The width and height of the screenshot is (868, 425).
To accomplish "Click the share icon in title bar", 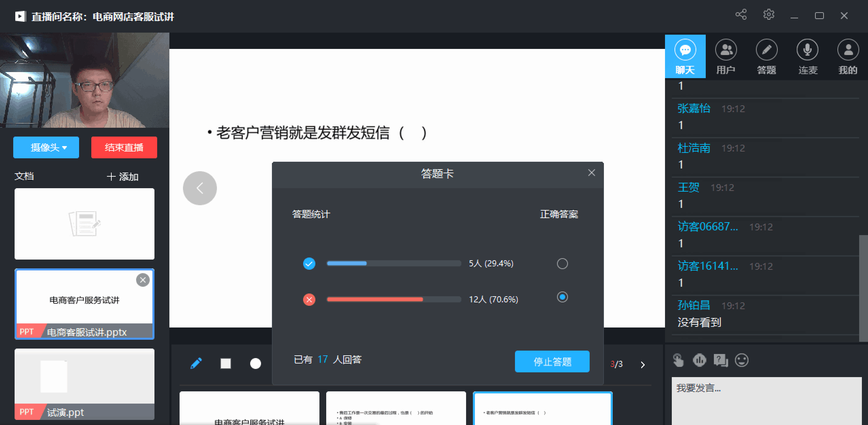I will (x=741, y=15).
